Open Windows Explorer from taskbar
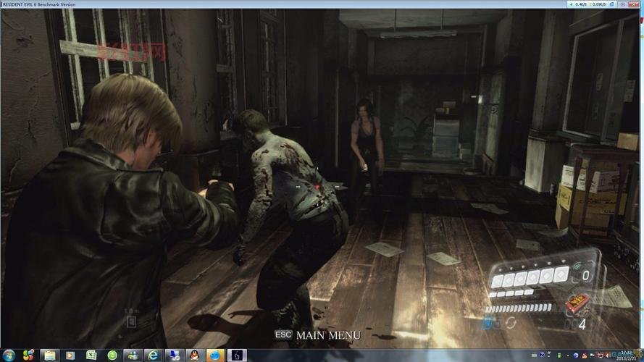The image size is (644, 362). click(x=50, y=355)
